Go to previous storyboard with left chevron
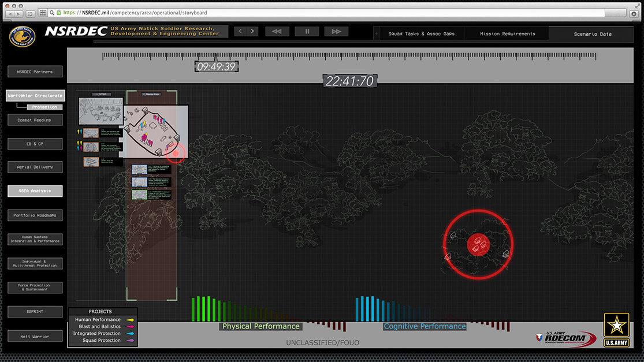The width and height of the screenshot is (644, 362). click(x=240, y=31)
